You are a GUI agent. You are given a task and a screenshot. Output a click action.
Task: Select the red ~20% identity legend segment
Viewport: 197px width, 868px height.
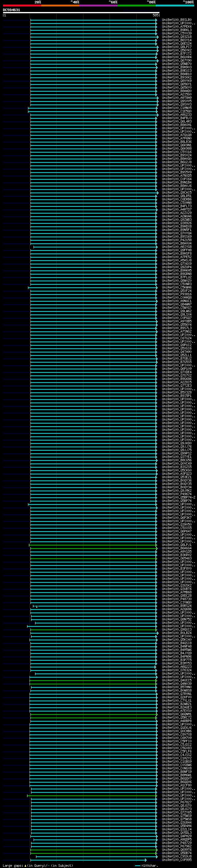point(22,6)
